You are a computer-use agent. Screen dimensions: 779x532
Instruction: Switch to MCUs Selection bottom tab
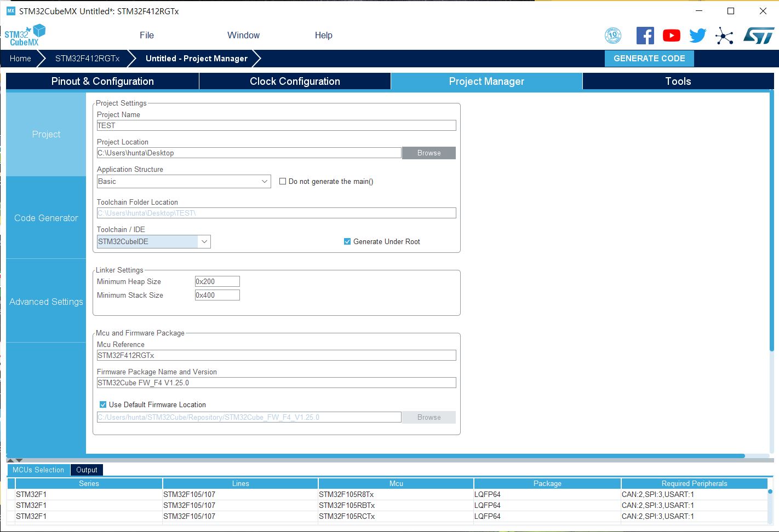pos(38,470)
